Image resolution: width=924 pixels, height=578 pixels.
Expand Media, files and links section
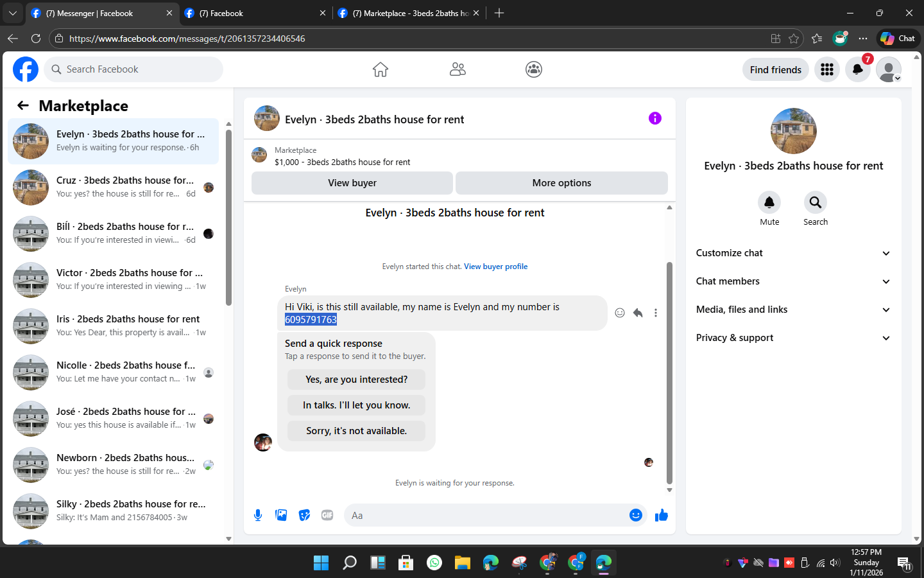[794, 310]
